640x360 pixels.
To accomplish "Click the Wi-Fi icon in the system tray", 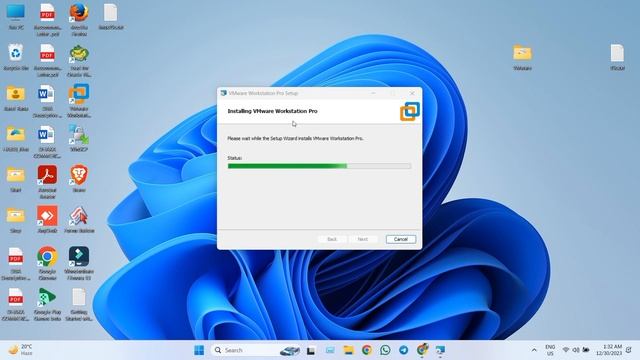I will click(x=566, y=350).
